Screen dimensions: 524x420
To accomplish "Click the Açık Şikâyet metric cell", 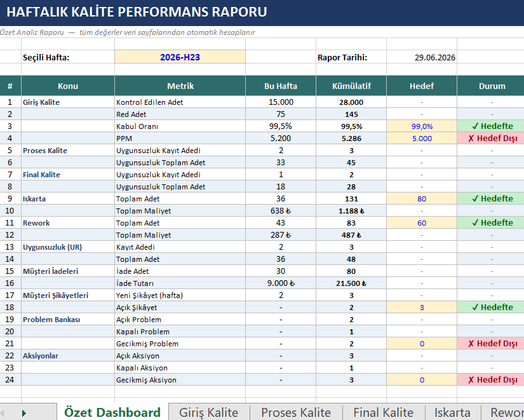I will (180, 308).
